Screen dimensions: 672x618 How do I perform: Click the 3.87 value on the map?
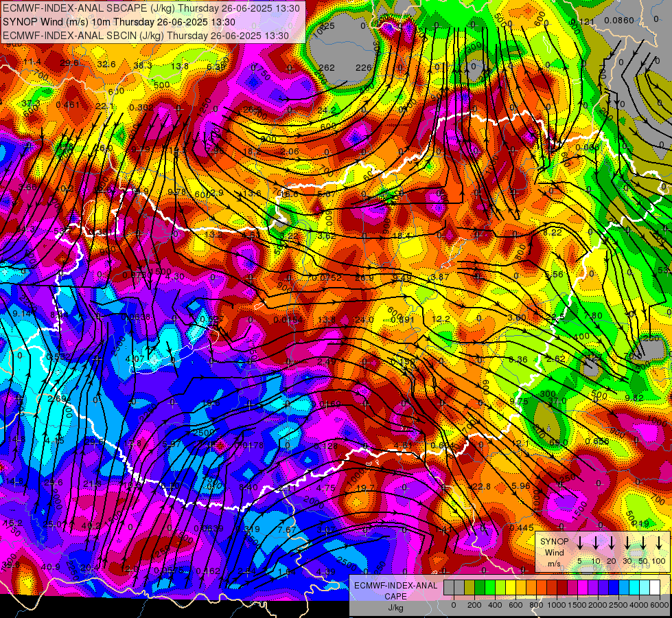pos(440,277)
